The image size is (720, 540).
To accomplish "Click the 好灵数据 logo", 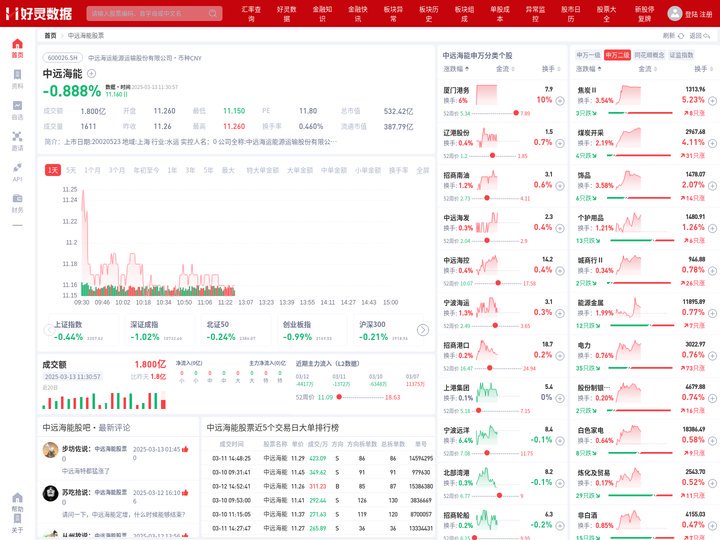I will point(39,13).
